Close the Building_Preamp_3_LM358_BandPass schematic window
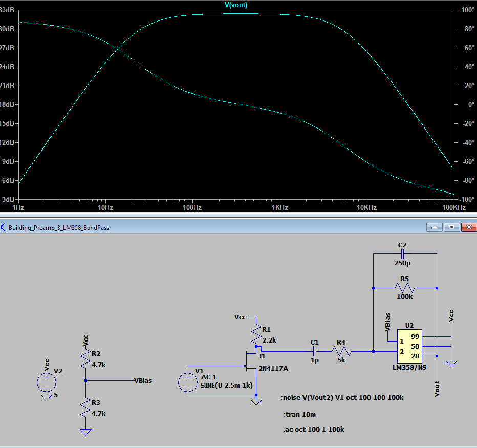Viewport: 477px width, 448px height. point(469,227)
